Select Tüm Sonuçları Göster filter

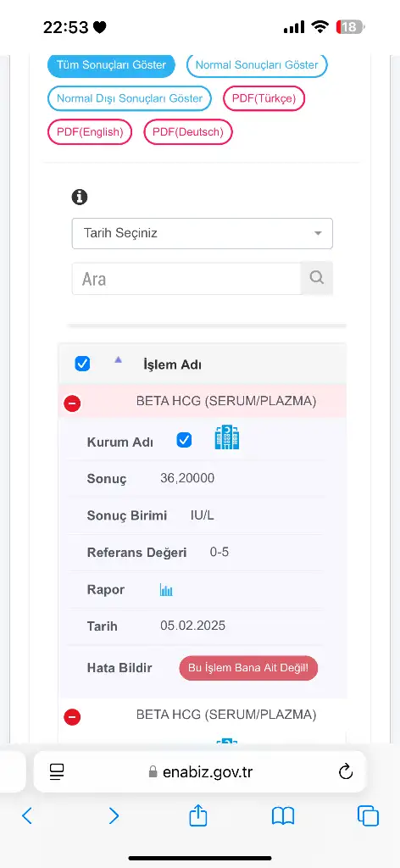(111, 65)
